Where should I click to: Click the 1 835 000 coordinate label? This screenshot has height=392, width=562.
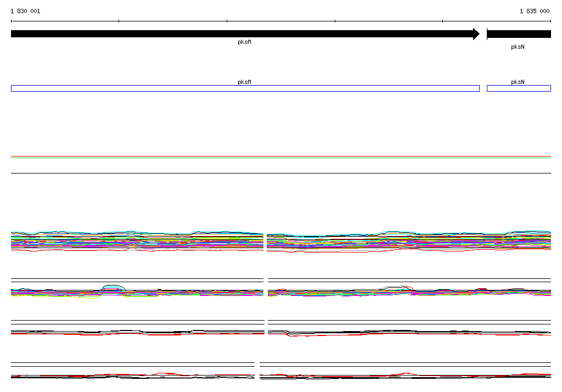tap(535, 11)
